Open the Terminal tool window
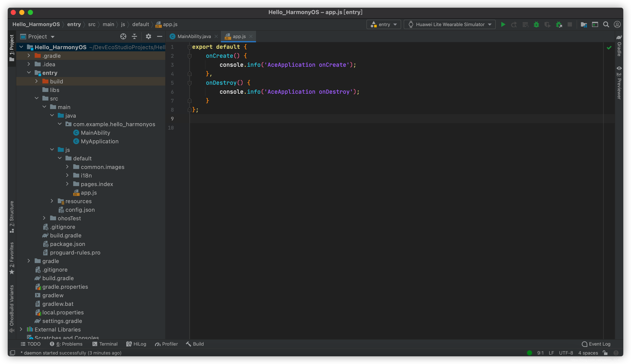The height and width of the screenshot is (364, 631). [105, 344]
